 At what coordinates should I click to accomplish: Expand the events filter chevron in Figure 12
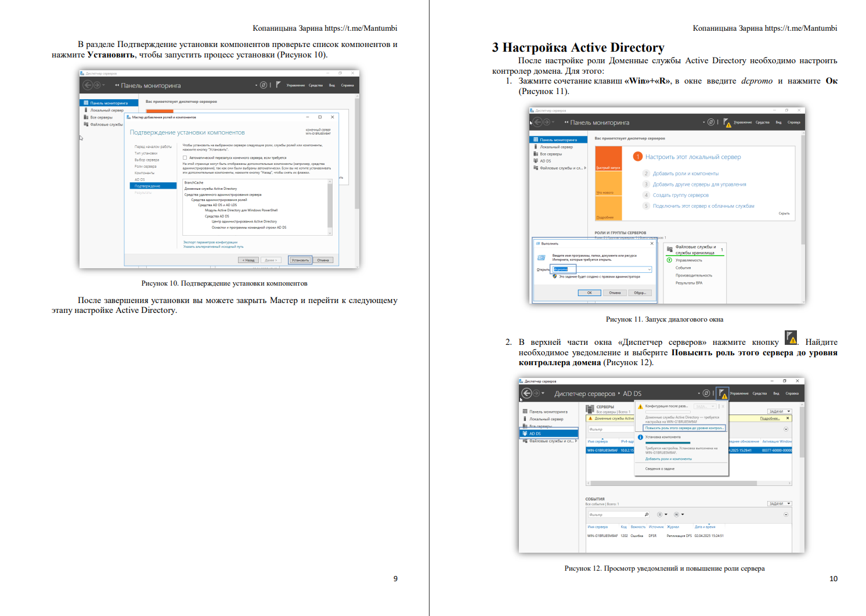click(786, 514)
